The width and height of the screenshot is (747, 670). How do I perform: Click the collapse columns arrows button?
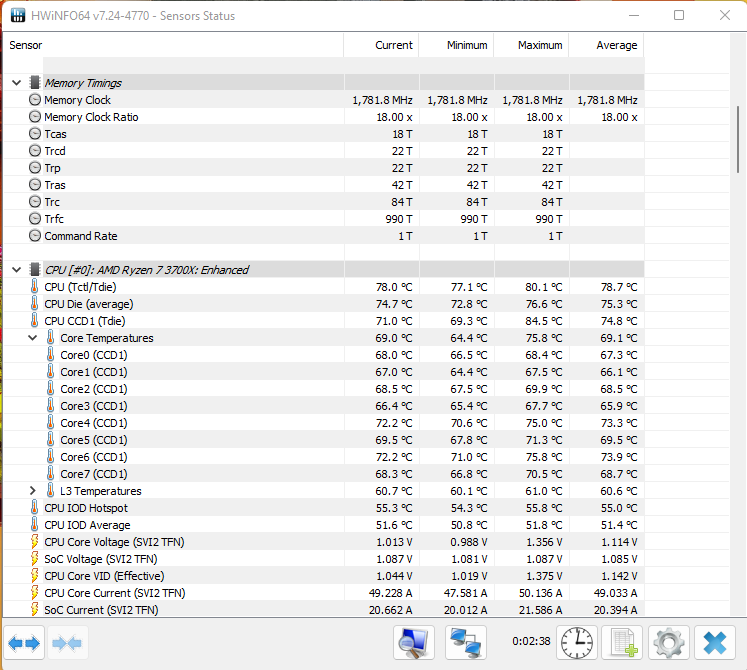click(x=67, y=643)
